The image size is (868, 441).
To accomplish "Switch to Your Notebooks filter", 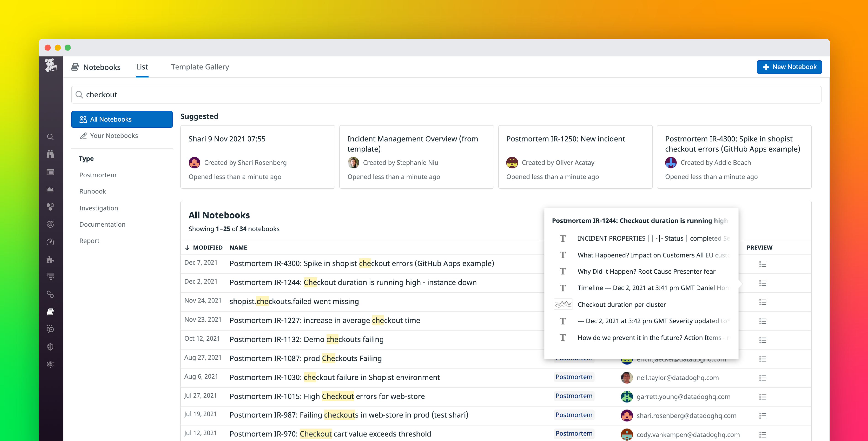I will point(114,135).
